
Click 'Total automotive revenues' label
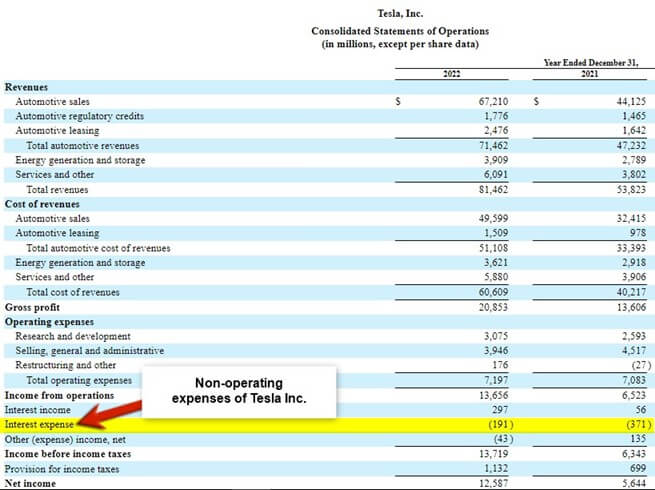(83, 146)
